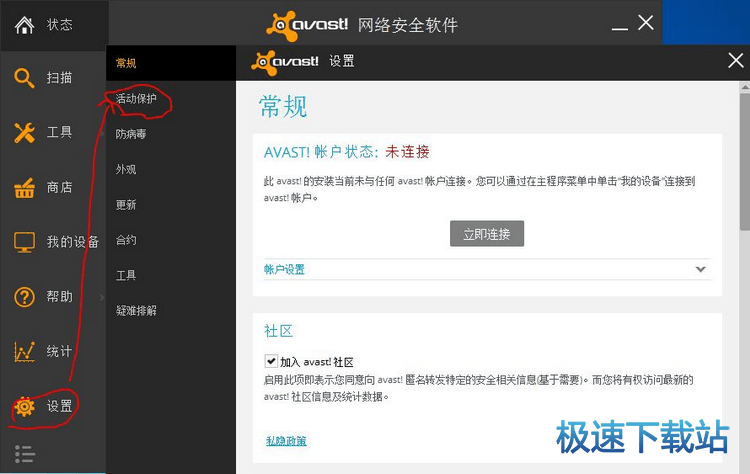Click the 扫描 magnifier icon
The image size is (750, 474).
24,78
